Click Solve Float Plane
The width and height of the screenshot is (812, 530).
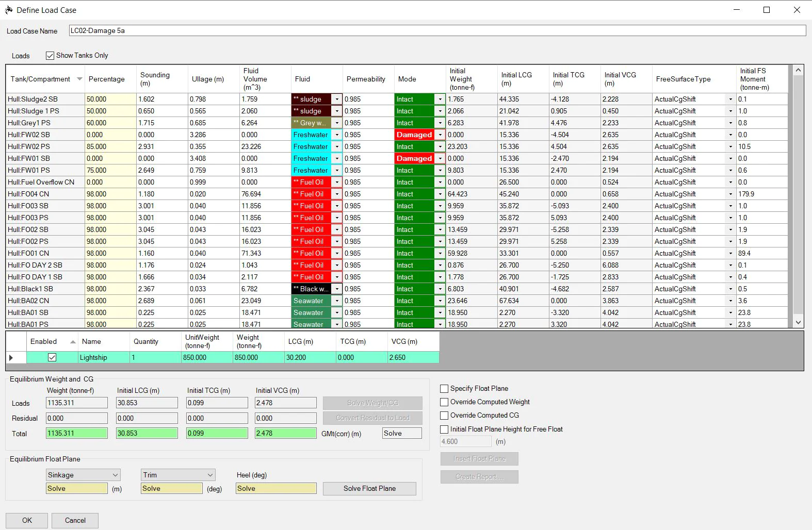coord(369,489)
